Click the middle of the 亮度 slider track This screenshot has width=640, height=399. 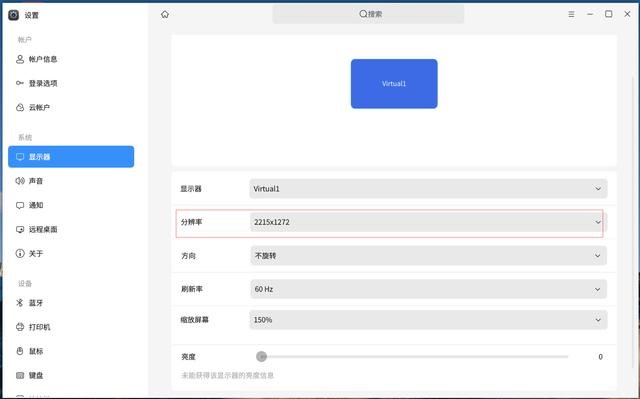pyautogui.click(x=412, y=357)
